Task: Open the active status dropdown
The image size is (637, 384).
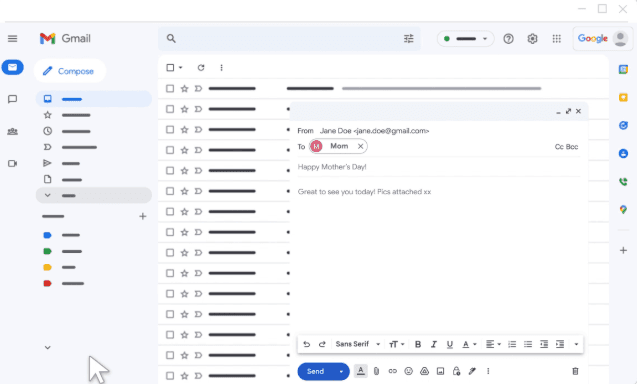Action: click(x=466, y=39)
